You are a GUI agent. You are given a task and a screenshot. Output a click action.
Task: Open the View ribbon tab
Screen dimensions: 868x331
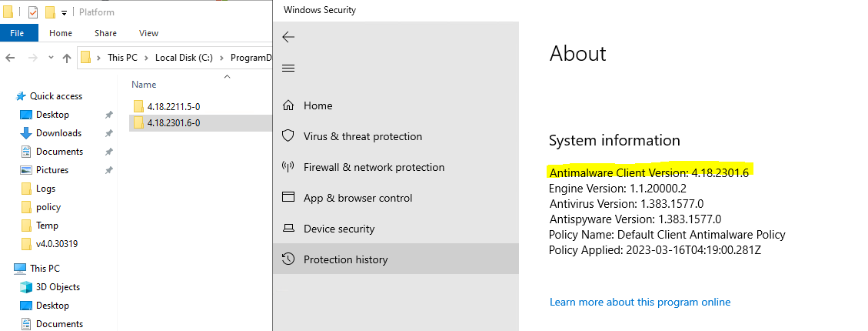[x=148, y=32]
